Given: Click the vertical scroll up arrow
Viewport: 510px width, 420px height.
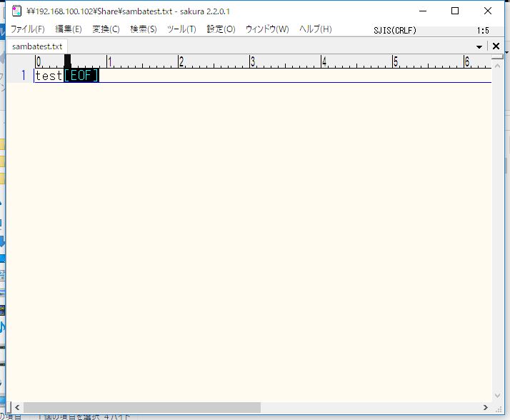Looking at the screenshot, I should pos(497,66).
